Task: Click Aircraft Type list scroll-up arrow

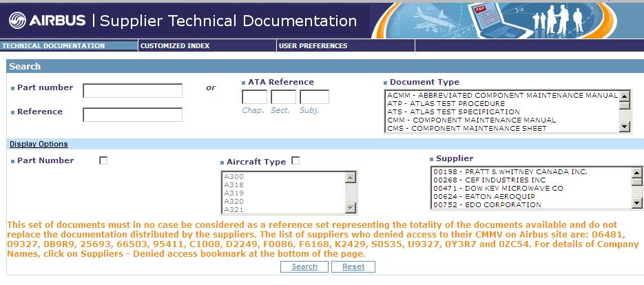Action: point(351,178)
